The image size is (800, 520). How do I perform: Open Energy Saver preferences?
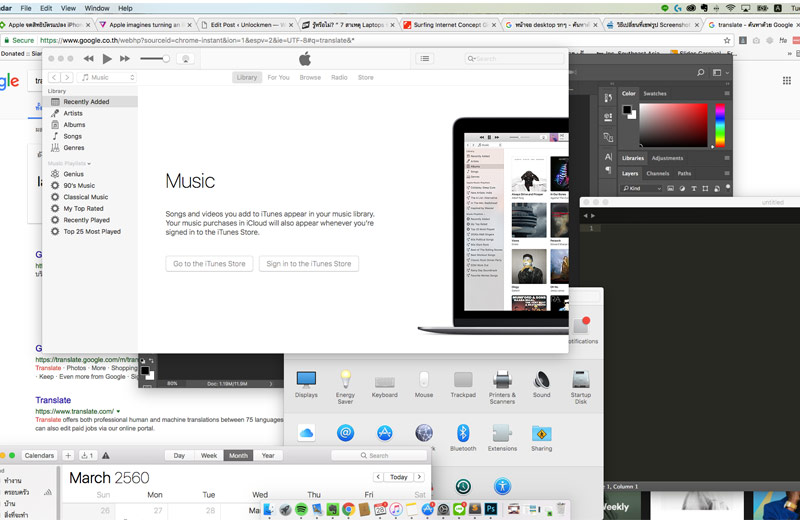(345, 387)
